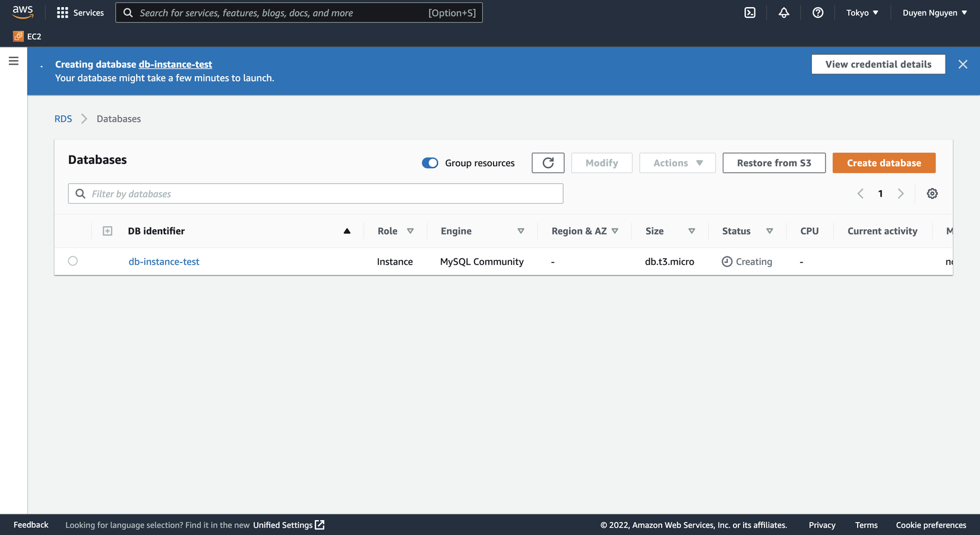The image size is (980, 535).
Task: Click the CPU column header
Action: (x=810, y=231)
